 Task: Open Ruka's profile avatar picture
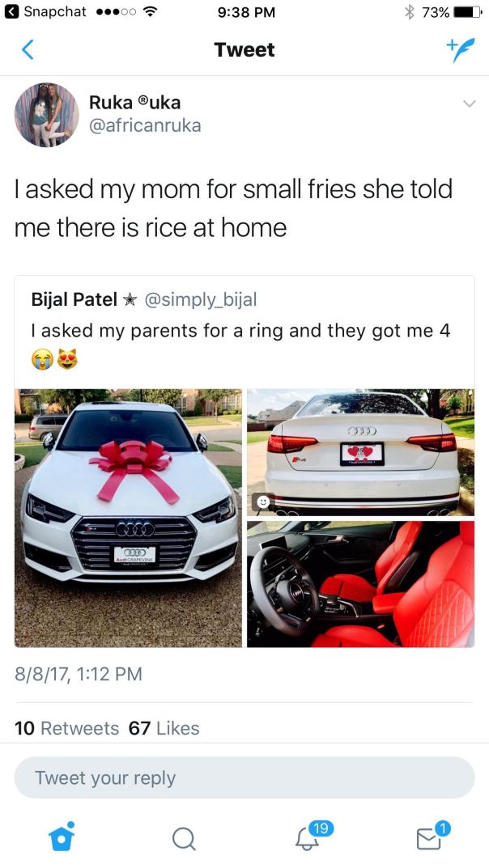click(x=46, y=115)
